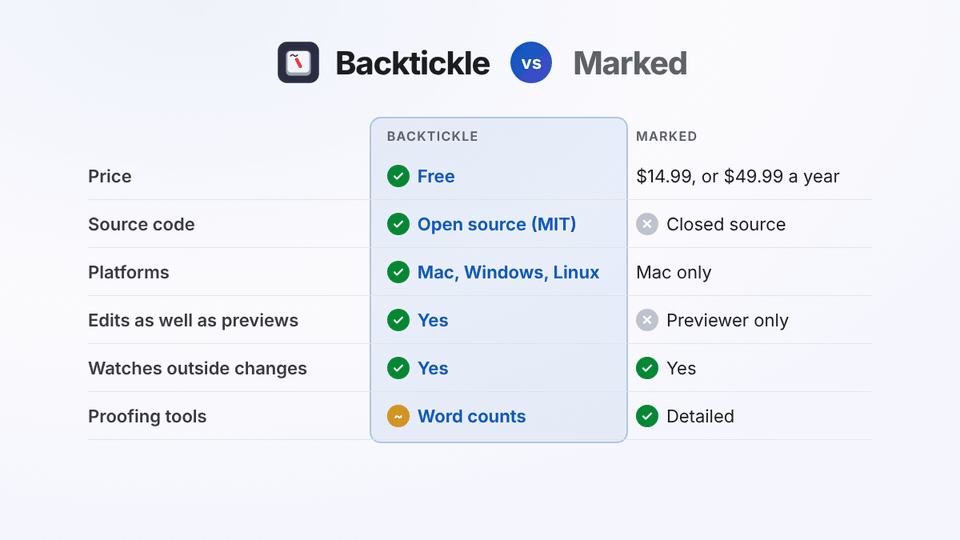
Task: Click the BACKTICKLE column header
Action: 432,137
